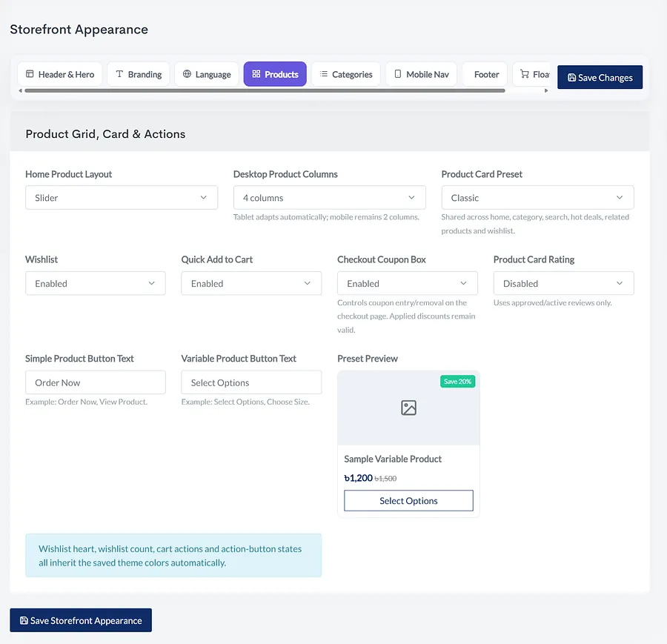Viewport: 667px width, 644px height.
Task: Click 'Tablet adapts automatically' hint text
Action: [326, 217]
